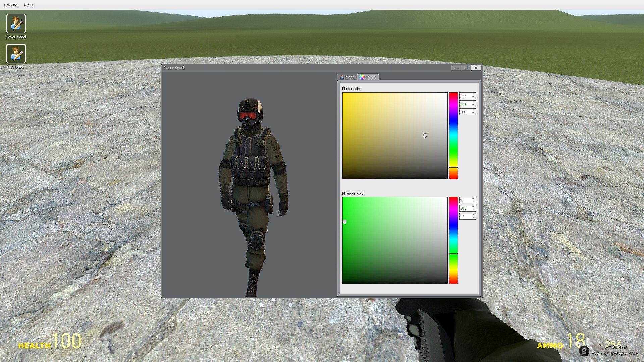Increase Physgun color red value with up arrow
The width and height of the screenshot is (644, 362).
(473, 199)
